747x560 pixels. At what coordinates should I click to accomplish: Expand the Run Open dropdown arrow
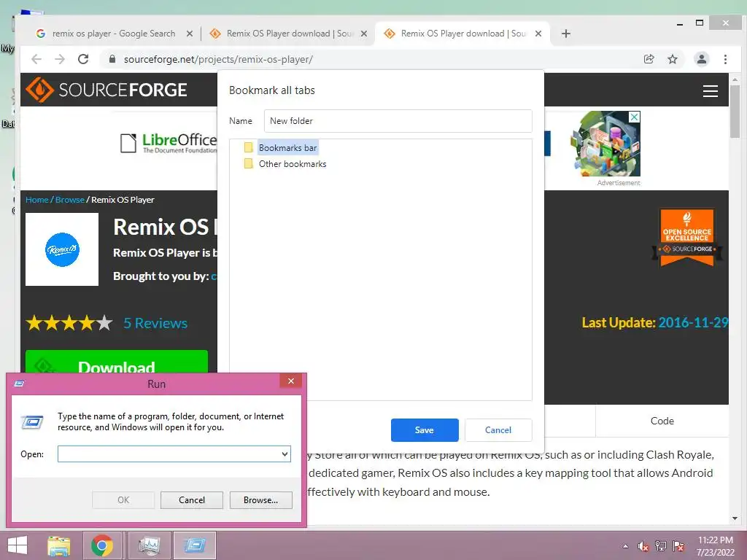pos(285,454)
